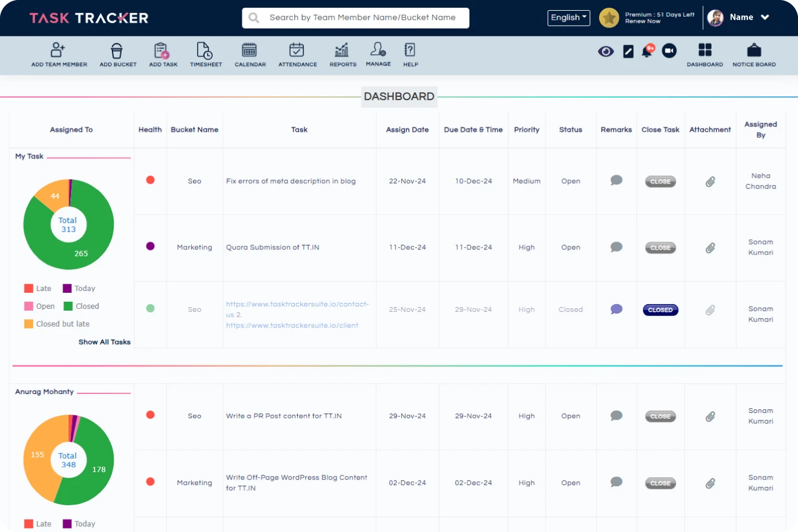Open the Calendar icon in toolbar
Screen dimensions: 798x532
pyautogui.click(x=250, y=51)
